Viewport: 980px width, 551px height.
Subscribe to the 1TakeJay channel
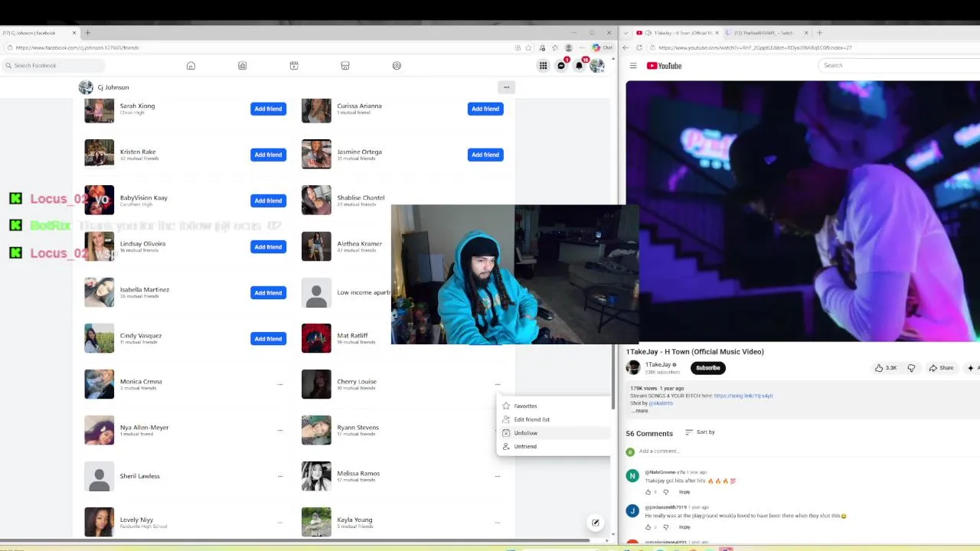(x=708, y=368)
